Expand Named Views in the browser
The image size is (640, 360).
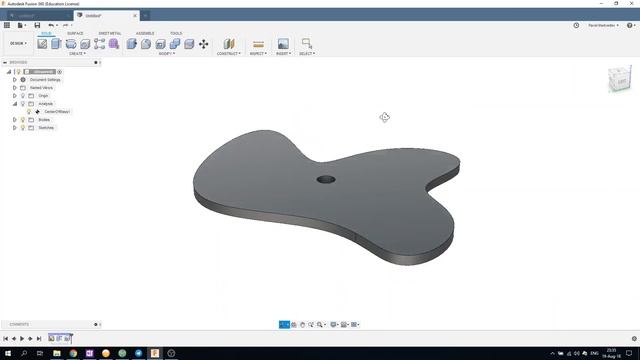[15, 88]
